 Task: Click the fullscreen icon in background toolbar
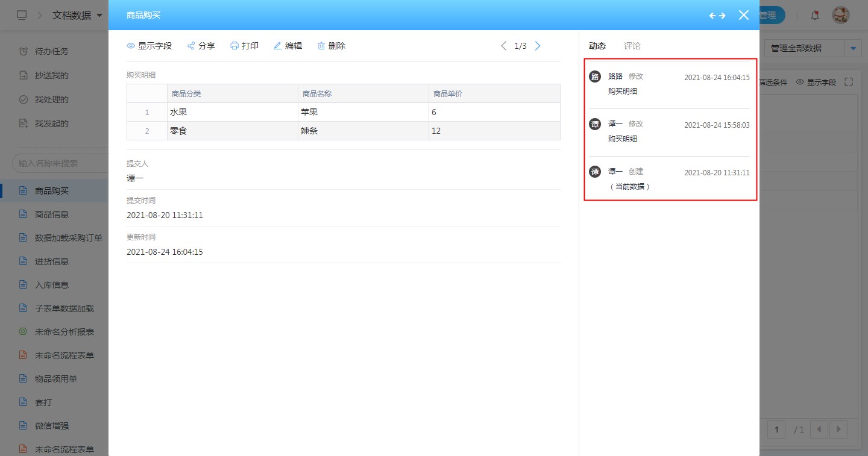(849, 82)
